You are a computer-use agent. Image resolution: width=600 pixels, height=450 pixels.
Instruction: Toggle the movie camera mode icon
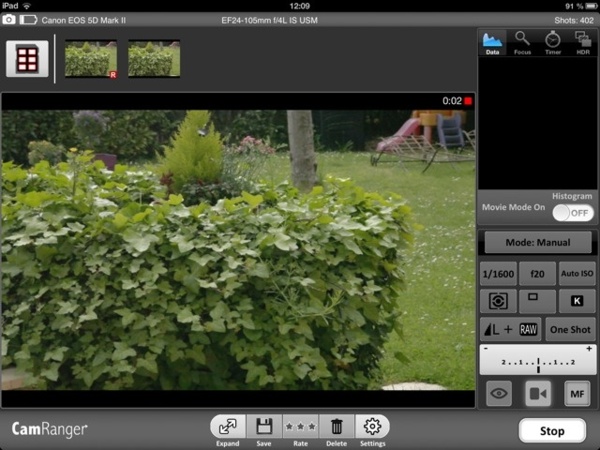click(x=538, y=393)
